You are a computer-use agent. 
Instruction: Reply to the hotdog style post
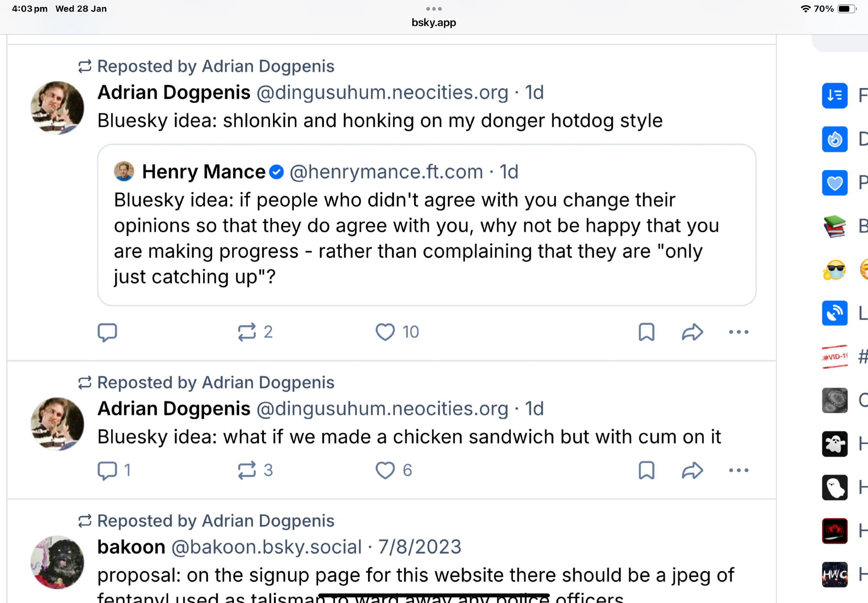click(107, 332)
